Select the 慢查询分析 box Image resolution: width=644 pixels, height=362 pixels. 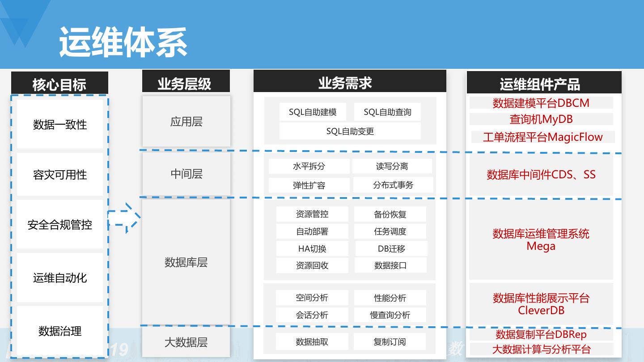(390, 315)
